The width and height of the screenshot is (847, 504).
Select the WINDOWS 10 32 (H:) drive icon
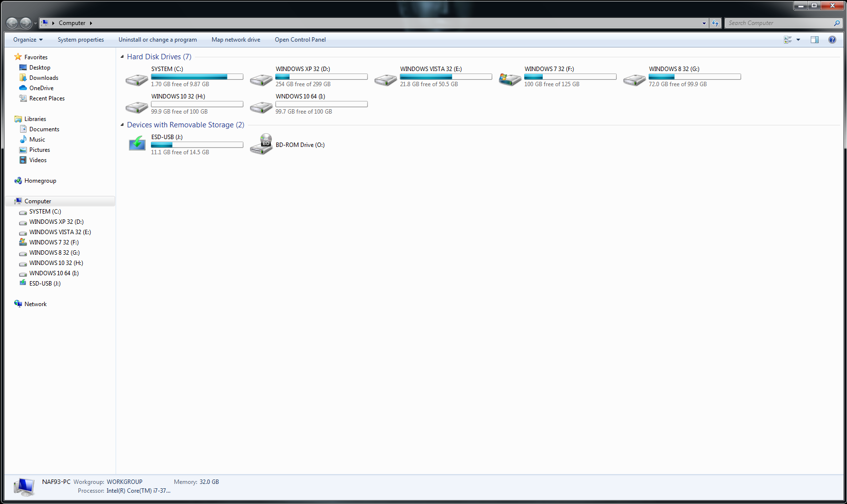pos(137,107)
